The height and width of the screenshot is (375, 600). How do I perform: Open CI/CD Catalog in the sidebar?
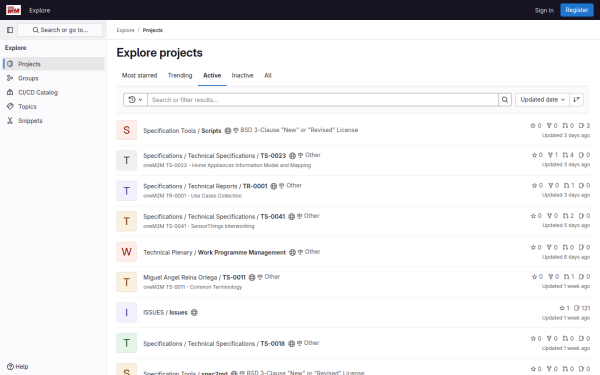tap(54, 92)
